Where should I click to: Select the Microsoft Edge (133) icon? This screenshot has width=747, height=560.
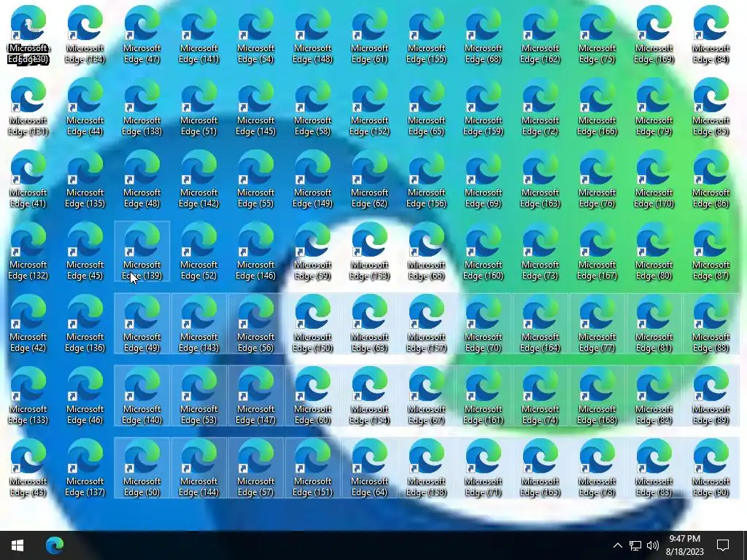(x=28, y=395)
